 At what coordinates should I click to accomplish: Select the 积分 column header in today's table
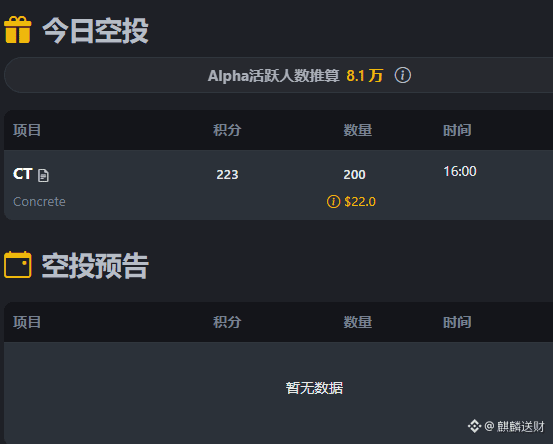click(x=227, y=130)
